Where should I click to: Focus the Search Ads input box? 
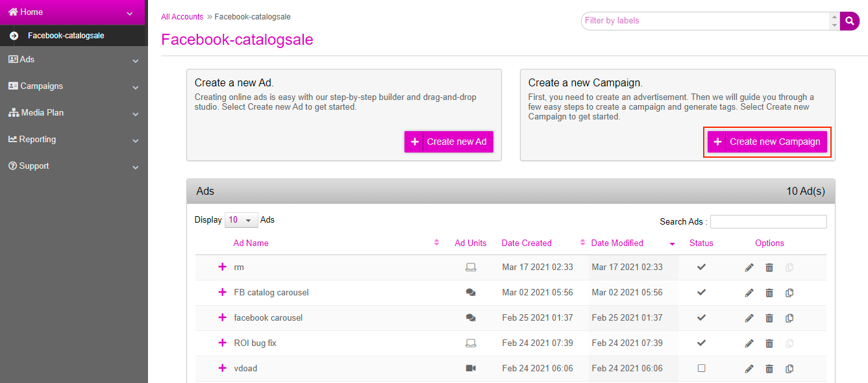click(x=769, y=222)
